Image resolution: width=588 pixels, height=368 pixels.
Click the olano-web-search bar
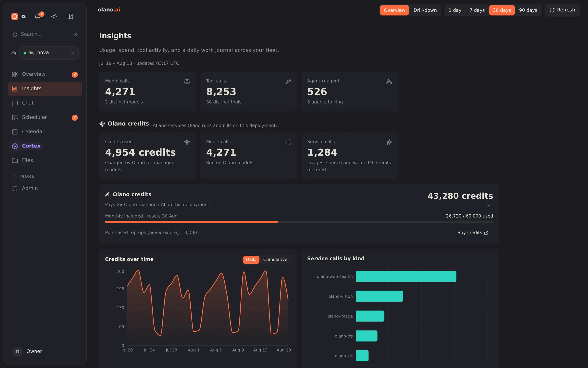coord(406,276)
